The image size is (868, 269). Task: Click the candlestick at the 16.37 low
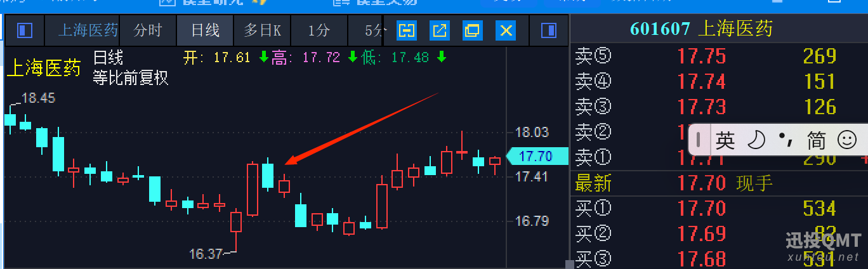pyautogui.click(x=236, y=222)
